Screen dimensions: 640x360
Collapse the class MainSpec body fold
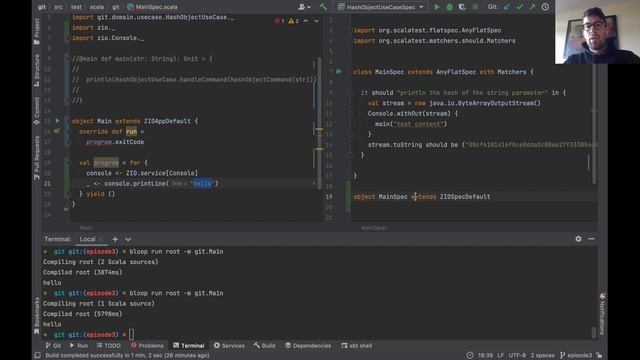[x=350, y=72]
